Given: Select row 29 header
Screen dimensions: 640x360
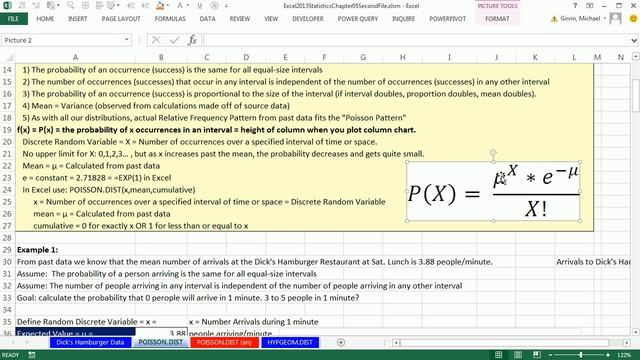Looking at the screenshot, I should pyautogui.click(x=7, y=250).
